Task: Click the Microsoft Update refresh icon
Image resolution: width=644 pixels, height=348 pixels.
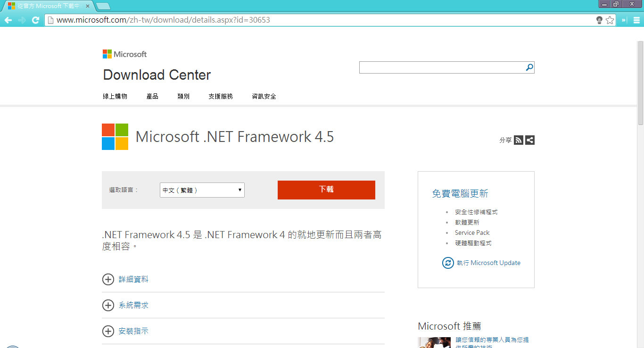Action: click(448, 263)
